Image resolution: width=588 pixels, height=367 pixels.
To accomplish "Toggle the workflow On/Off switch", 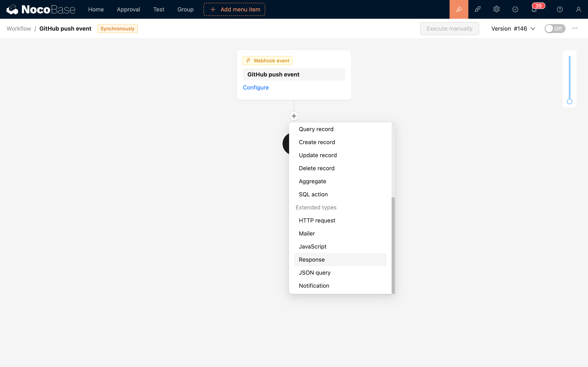I will pyautogui.click(x=555, y=28).
